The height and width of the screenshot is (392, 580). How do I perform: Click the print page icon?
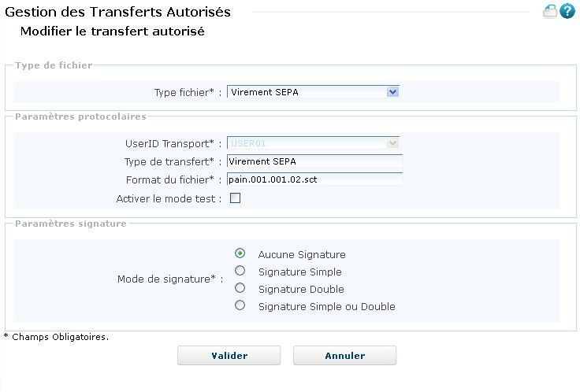click(550, 12)
